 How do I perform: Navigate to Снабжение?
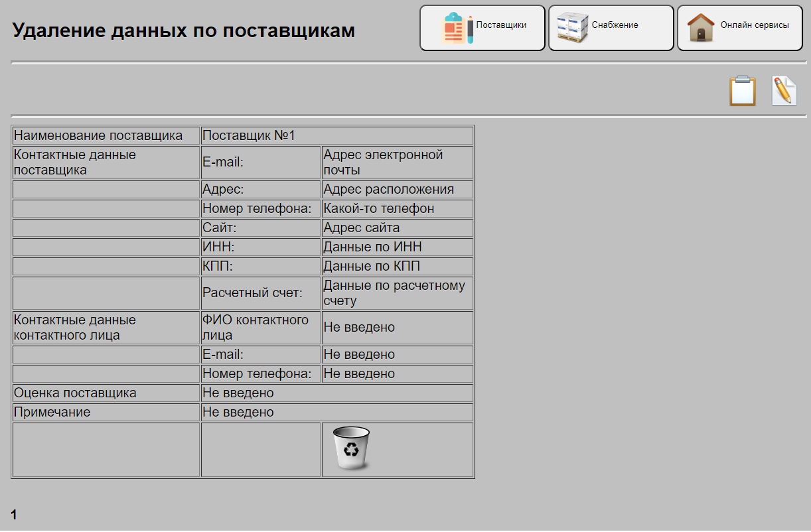pyautogui.click(x=611, y=27)
